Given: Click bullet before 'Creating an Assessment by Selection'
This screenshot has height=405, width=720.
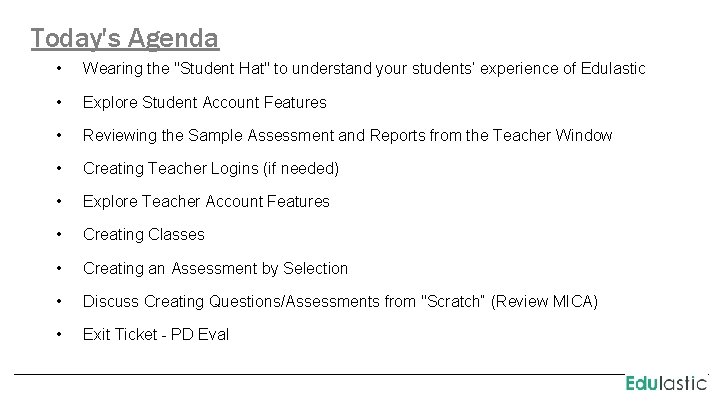Looking at the screenshot, I should click(61, 268).
